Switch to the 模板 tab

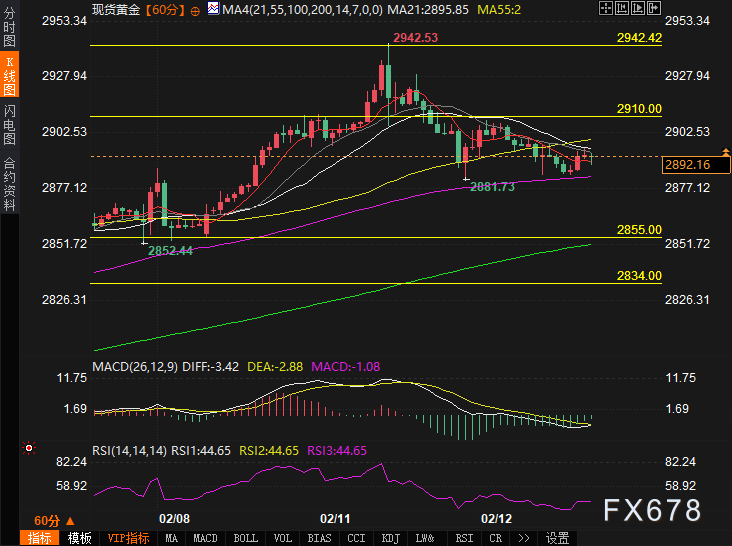[80, 538]
